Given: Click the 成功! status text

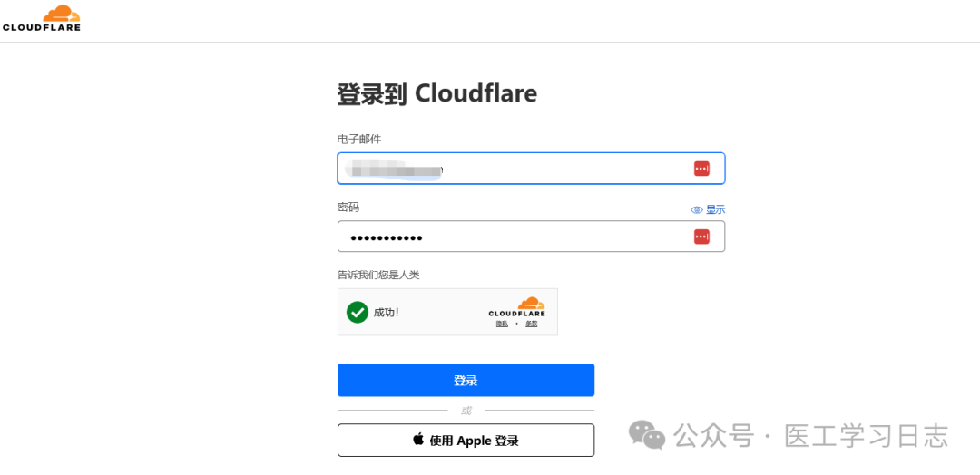Looking at the screenshot, I should coord(387,312).
